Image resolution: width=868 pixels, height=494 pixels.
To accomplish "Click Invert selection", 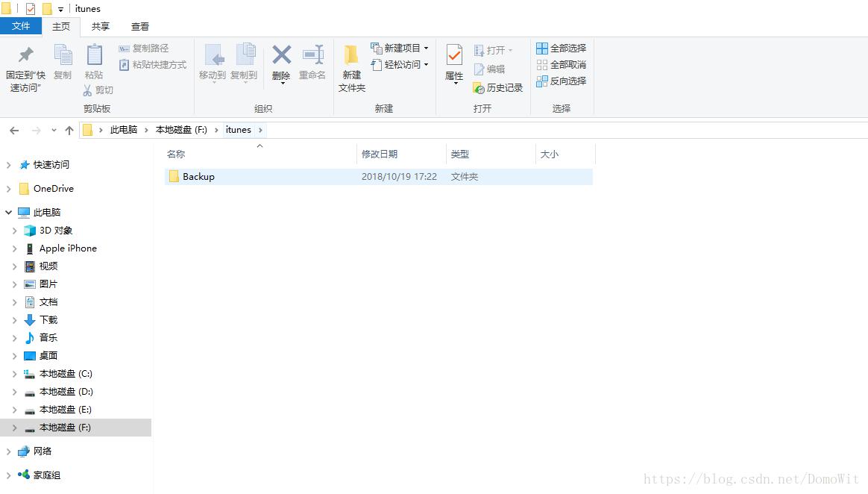I will click(562, 81).
